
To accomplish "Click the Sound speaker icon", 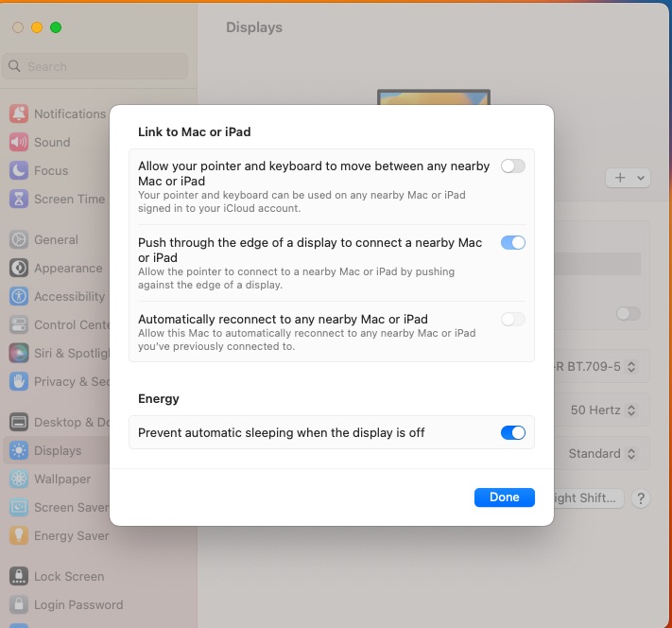I will coord(19,142).
